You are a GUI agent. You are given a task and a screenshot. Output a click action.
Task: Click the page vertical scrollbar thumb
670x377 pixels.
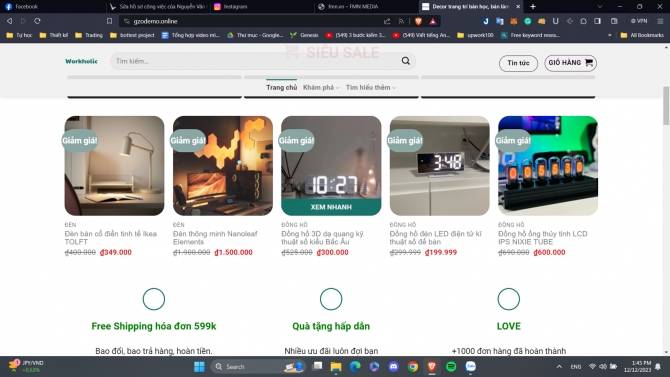point(666,105)
